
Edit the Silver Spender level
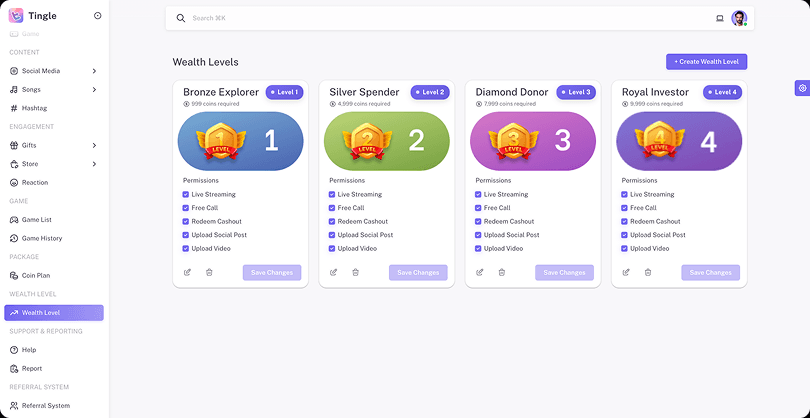(333, 272)
